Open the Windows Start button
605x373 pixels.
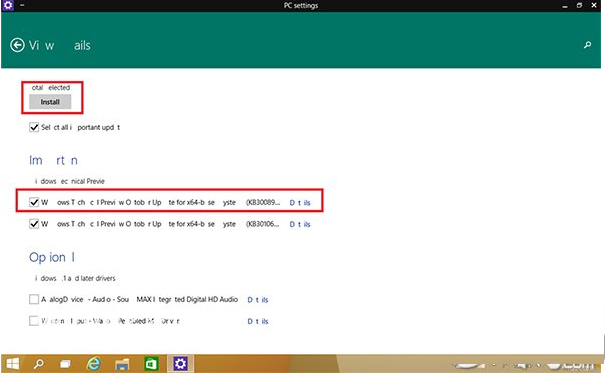tap(12, 364)
